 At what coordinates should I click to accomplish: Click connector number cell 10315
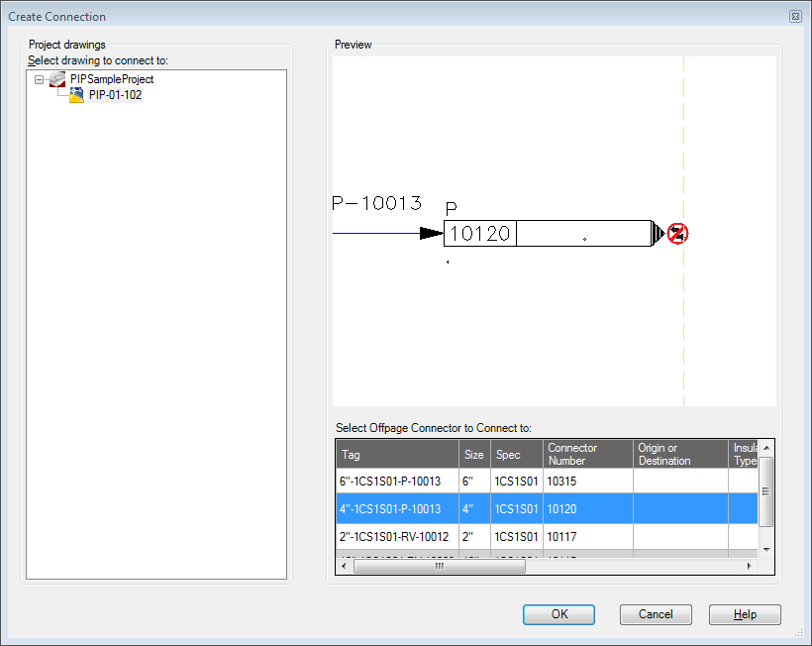(x=588, y=482)
